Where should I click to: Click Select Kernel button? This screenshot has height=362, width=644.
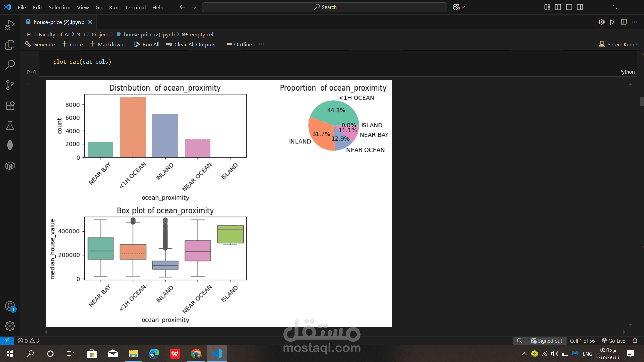click(x=619, y=44)
